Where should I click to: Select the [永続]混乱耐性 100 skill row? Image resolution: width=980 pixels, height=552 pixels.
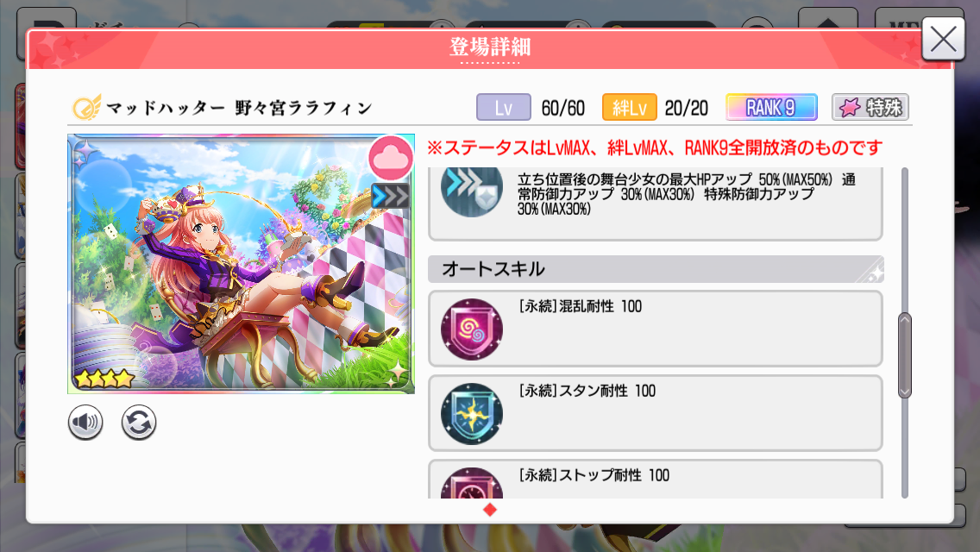click(656, 329)
